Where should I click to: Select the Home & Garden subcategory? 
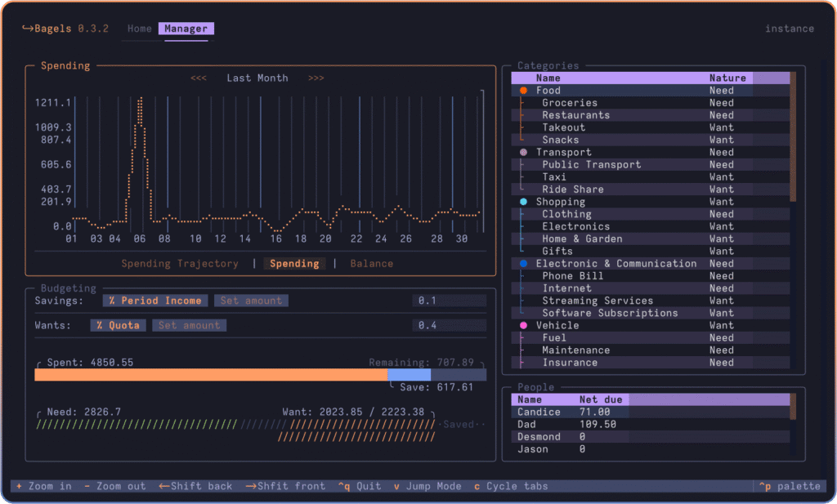pyautogui.click(x=650, y=239)
